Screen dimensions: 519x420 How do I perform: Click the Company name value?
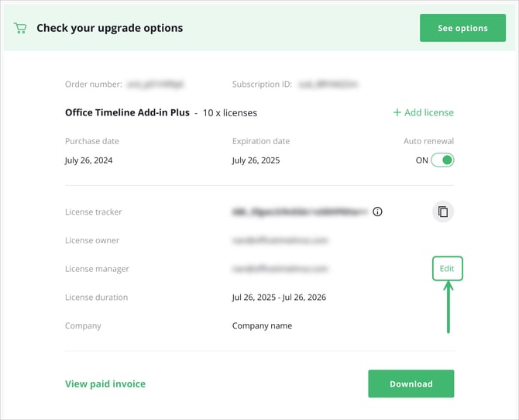point(262,325)
